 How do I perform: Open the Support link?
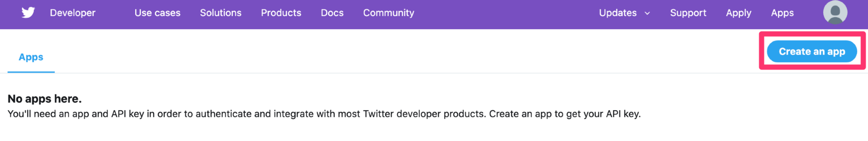(x=688, y=13)
